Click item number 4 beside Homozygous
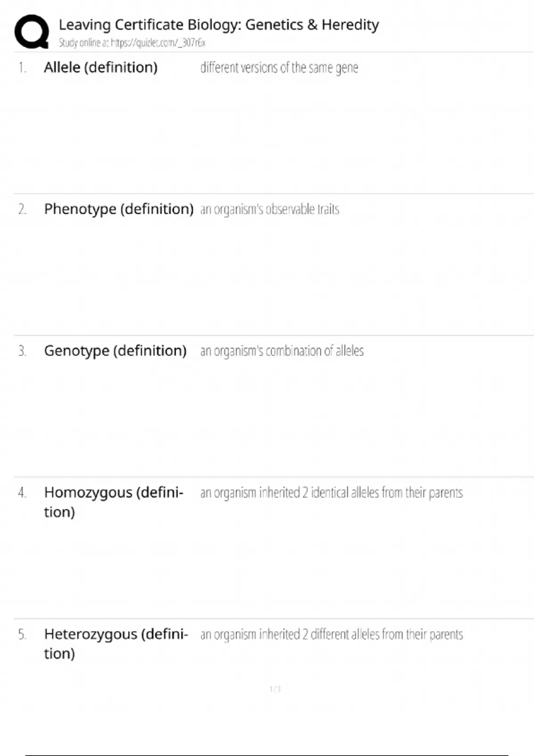Viewport: 534px width, 756px height. point(22,493)
